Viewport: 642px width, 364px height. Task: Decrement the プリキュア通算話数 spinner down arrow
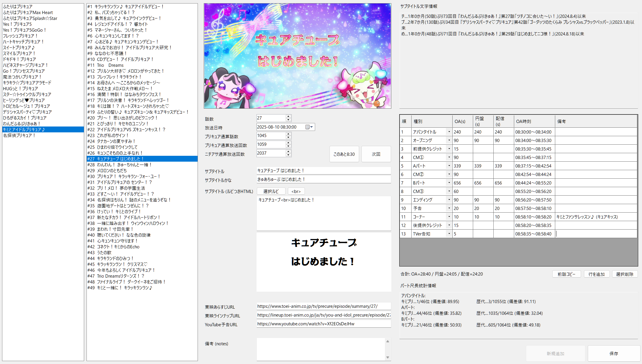(288, 137)
